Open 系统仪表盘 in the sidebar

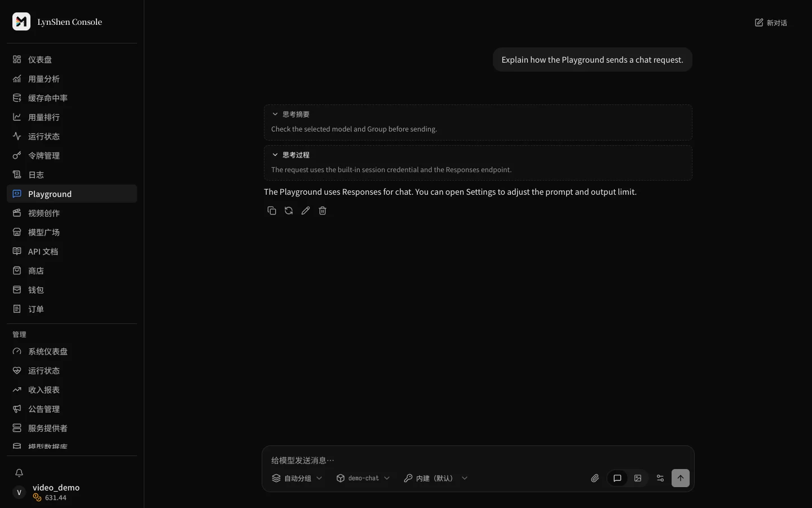point(72,351)
